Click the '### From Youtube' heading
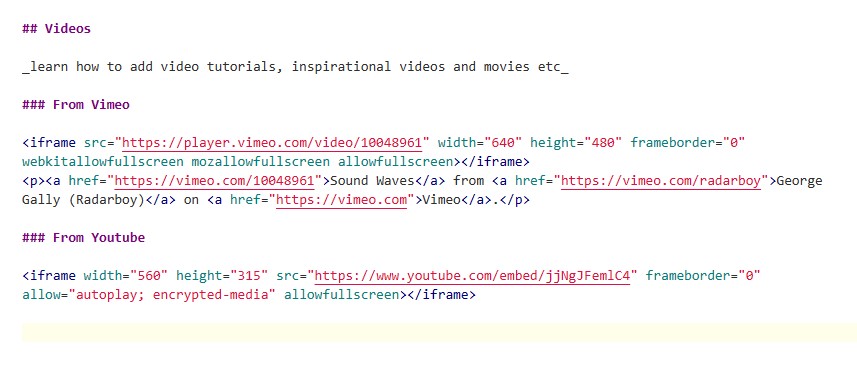Viewport: 857px width, 372px height. pyautogui.click(x=83, y=238)
